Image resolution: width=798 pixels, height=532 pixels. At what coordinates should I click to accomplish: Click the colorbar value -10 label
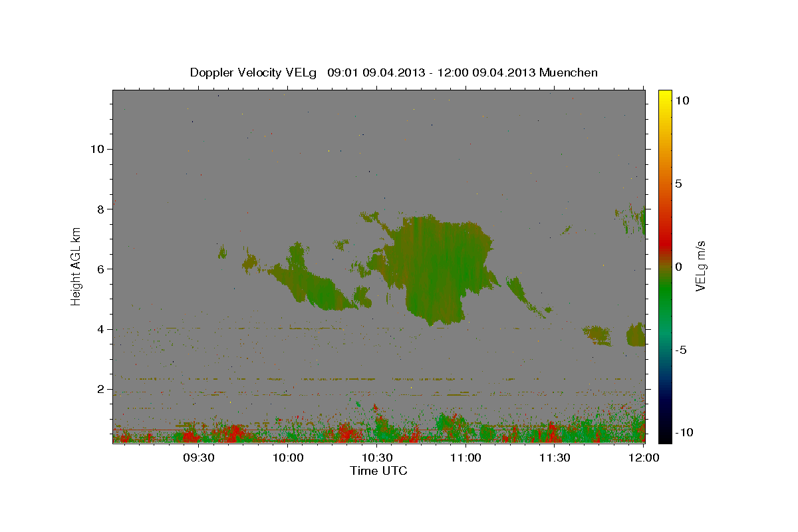click(x=684, y=433)
